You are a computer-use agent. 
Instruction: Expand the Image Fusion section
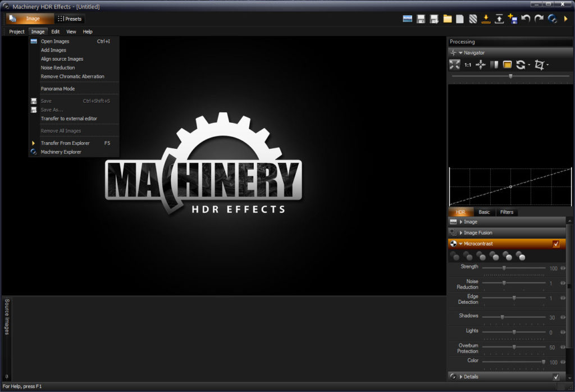461,233
